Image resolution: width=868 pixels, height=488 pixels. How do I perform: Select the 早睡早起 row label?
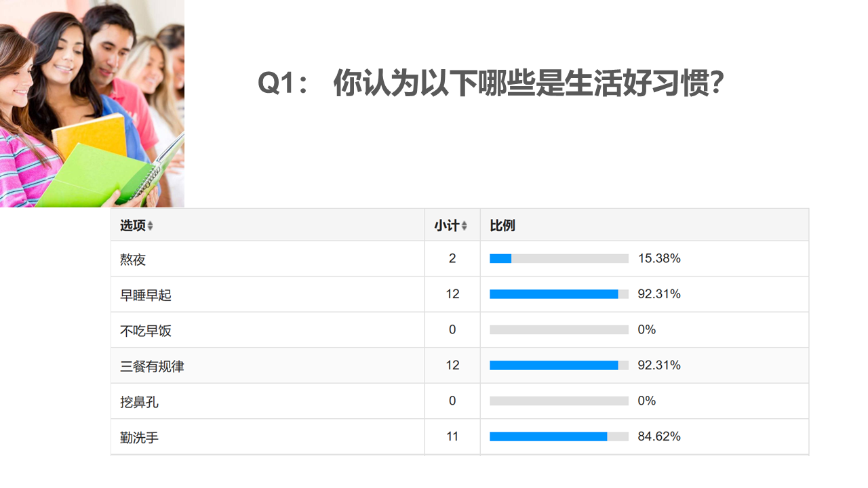146,295
